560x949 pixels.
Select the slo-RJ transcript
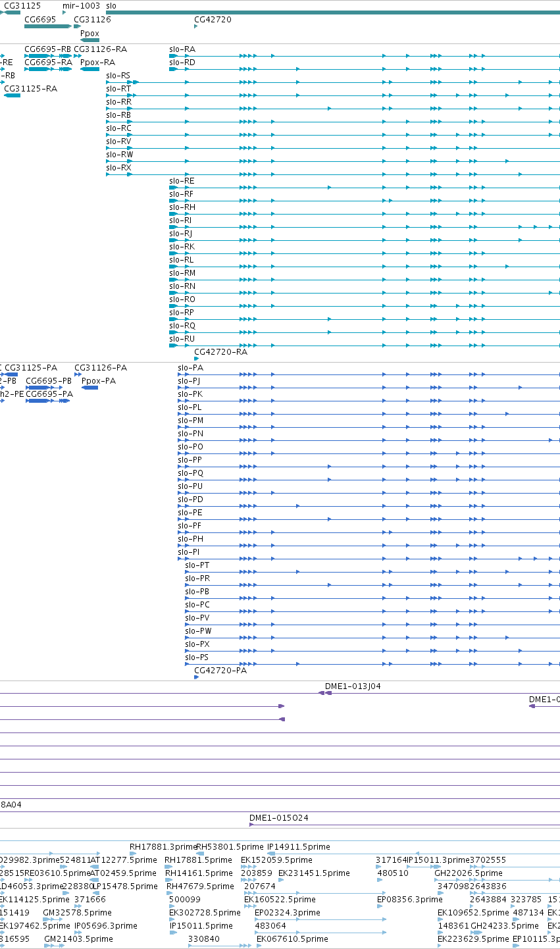pyautogui.click(x=180, y=234)
